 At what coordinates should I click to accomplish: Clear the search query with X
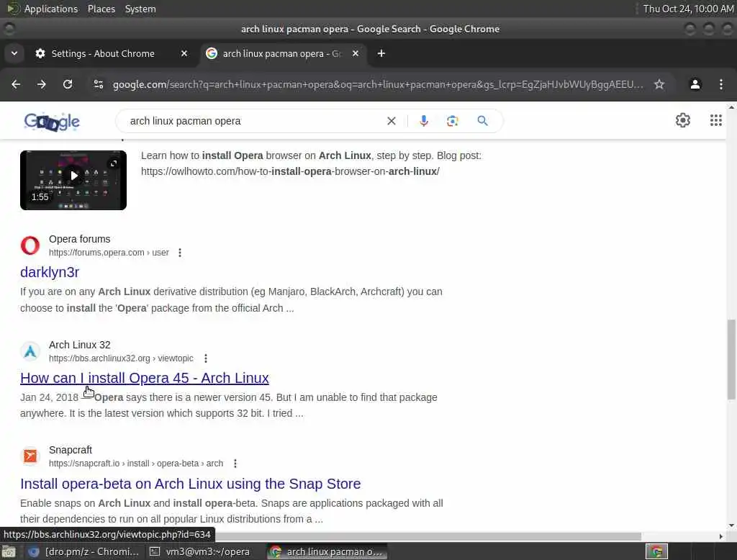coord(391,121)
